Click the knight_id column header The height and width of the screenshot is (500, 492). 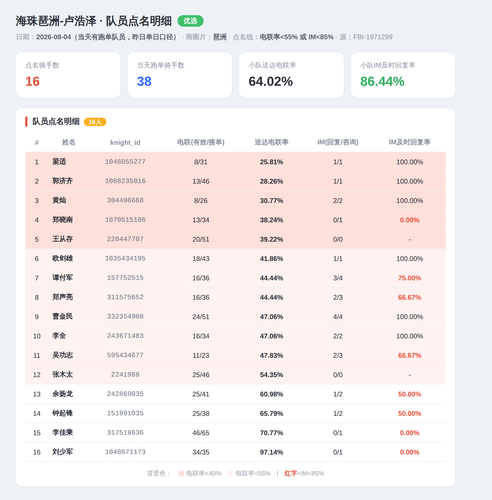(x=125, y=143)
